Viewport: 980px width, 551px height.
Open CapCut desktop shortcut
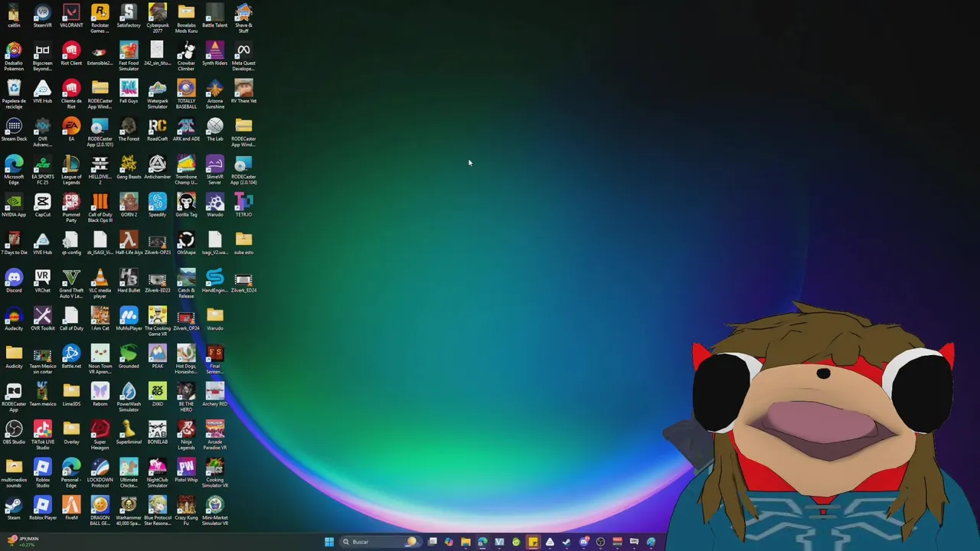click(42, 206)
